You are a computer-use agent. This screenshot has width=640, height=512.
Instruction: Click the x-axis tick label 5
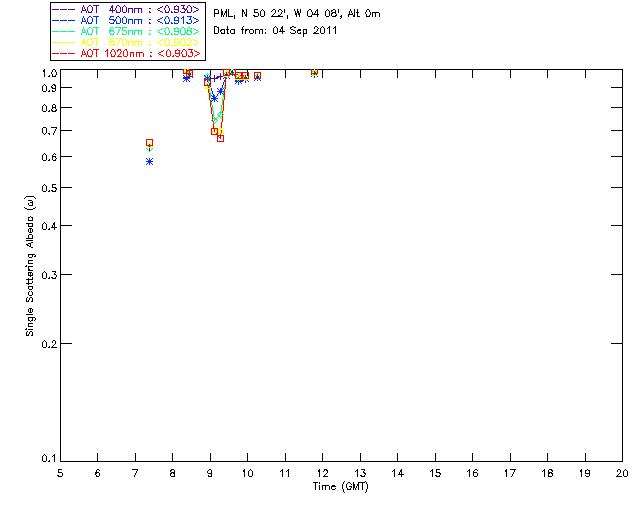pyautogui.click(x=60, y=473)
